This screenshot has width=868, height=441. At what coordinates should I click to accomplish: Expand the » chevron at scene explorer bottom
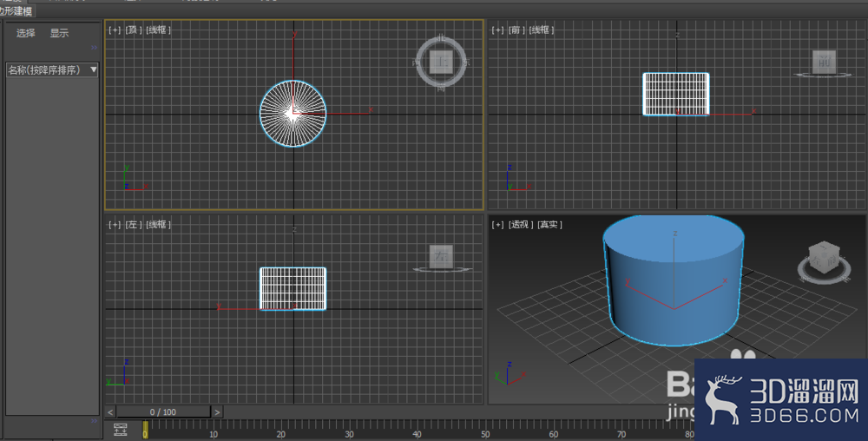point(94,421)
